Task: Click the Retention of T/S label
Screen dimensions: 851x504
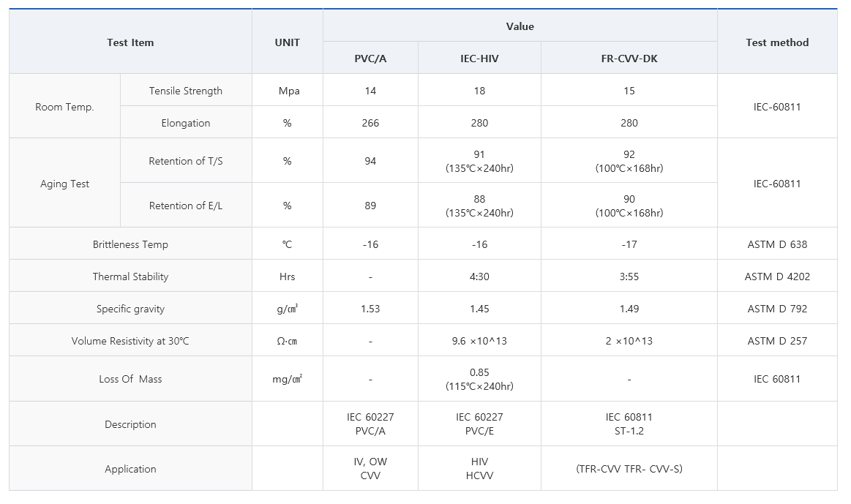Action: tap(186, 161)
